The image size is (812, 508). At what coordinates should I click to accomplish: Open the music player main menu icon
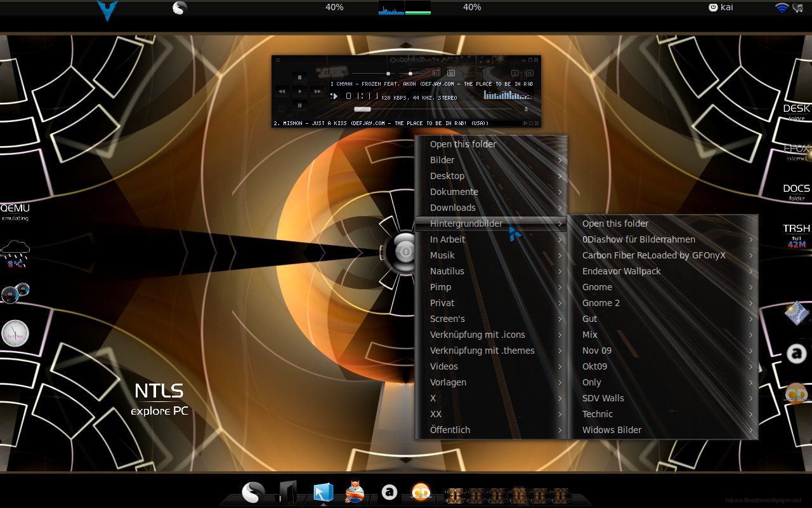tap(278, 60)
